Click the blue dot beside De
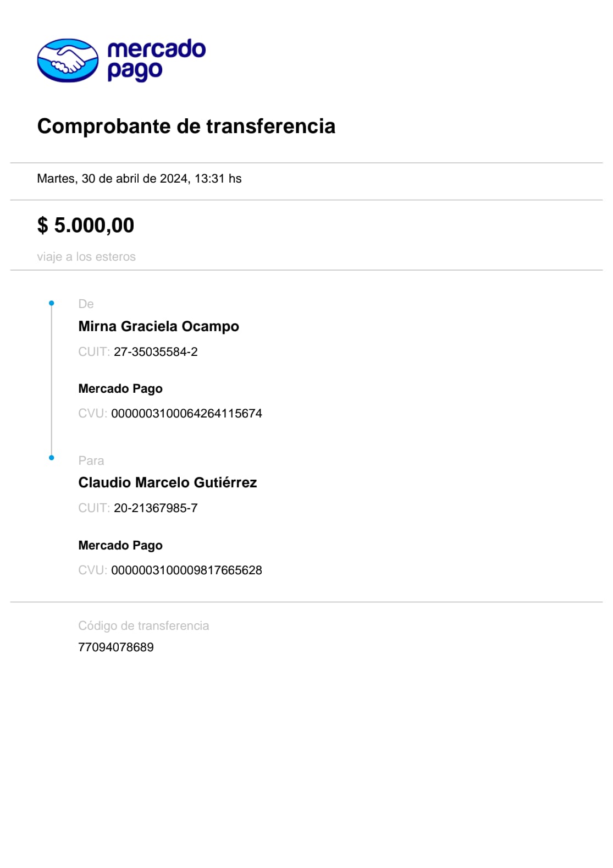The image size is (613, 868). pos(52,303)
